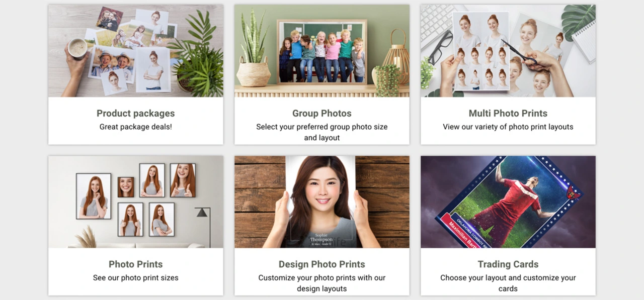Select 'Customize your photo prints' description
Viewport: 644px width, 300px height.
pos(322,283)
